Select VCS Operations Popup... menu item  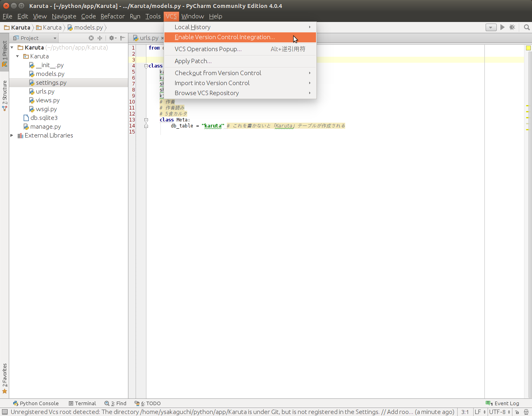[x=240, y=49]
